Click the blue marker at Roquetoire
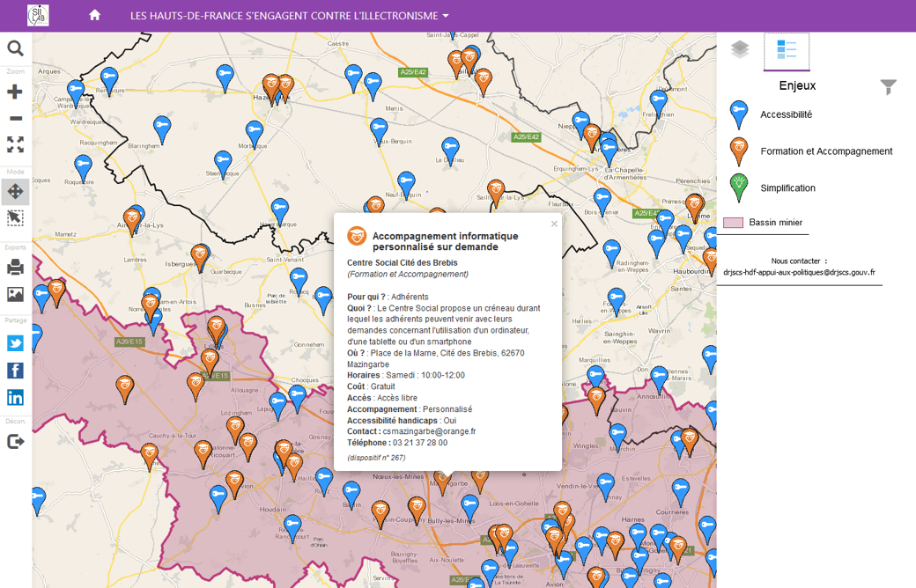Viewport: 916px width, 588px height. pos(83,167)
